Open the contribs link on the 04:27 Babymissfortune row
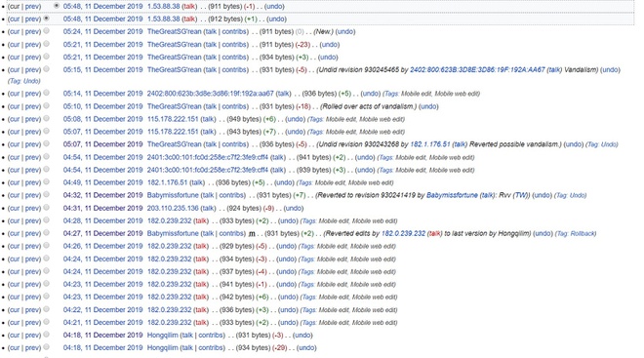 pyautogui.click(x=231, y=233)
